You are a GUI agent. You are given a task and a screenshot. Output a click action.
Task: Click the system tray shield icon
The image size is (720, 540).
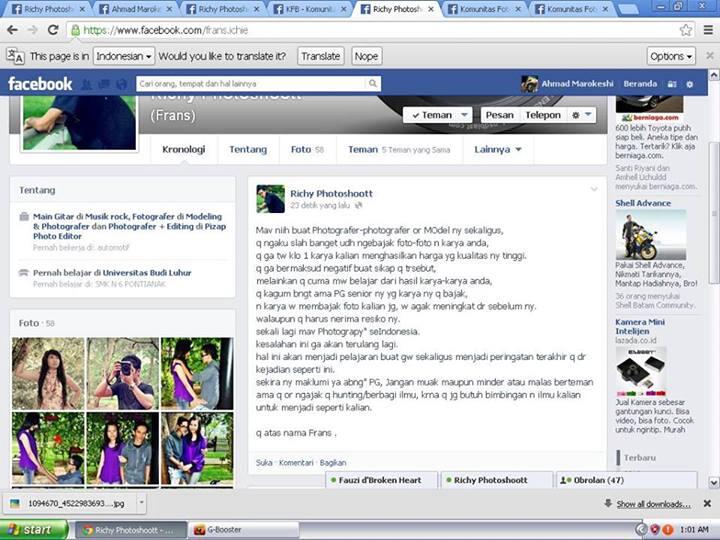(x=655, y=530)
